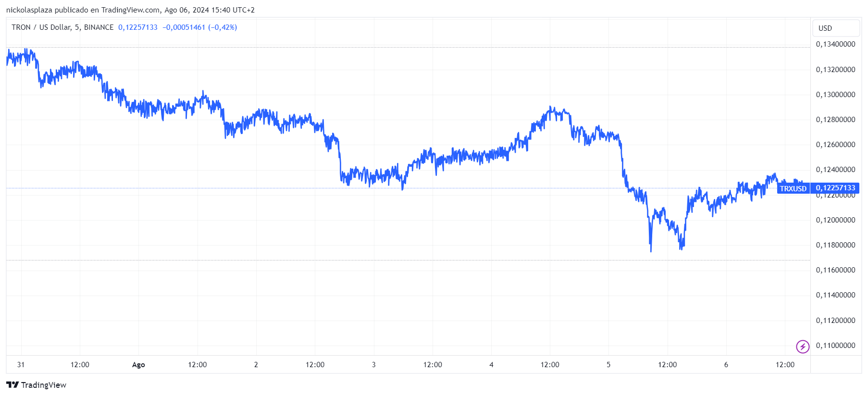This screenshot has height=396, width=868.
Task: Click the TRXUSD price label tag
Action: click(x=793, y=188)
